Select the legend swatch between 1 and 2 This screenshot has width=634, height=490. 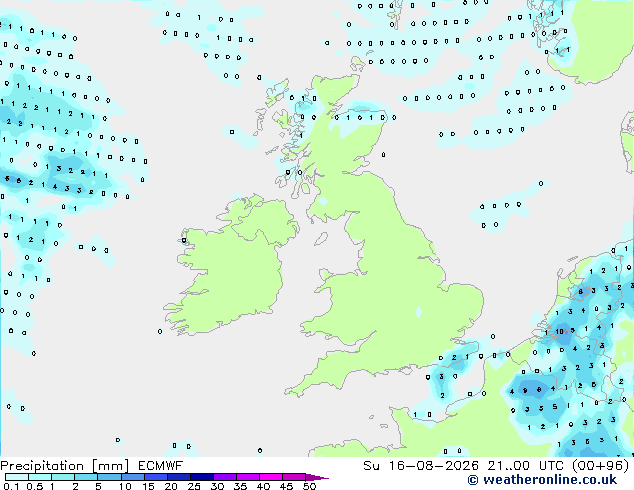click(x=63, y=477)
